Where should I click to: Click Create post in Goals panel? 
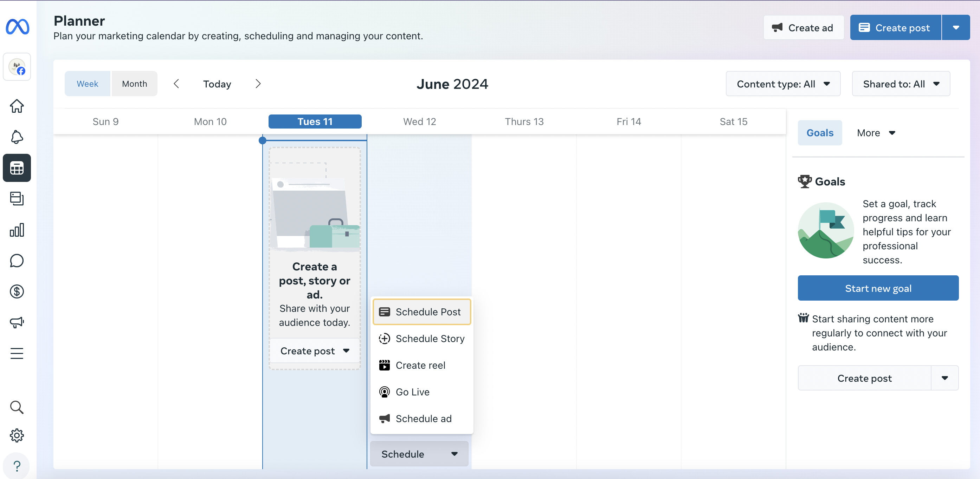coord(864,378)
